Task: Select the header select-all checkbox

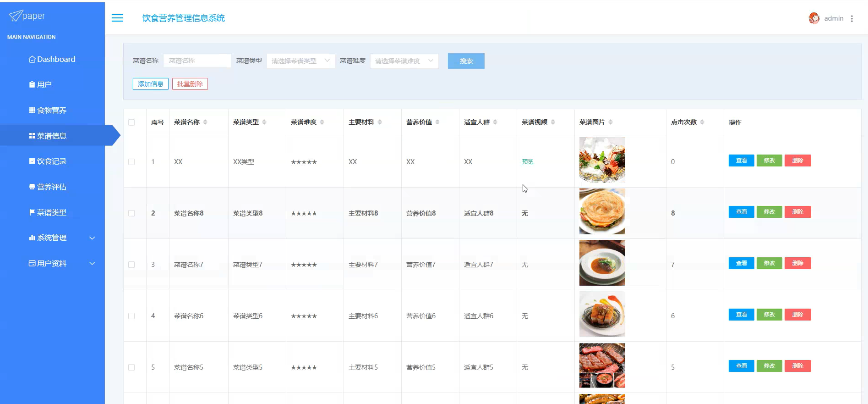Action: pos(131,122)
